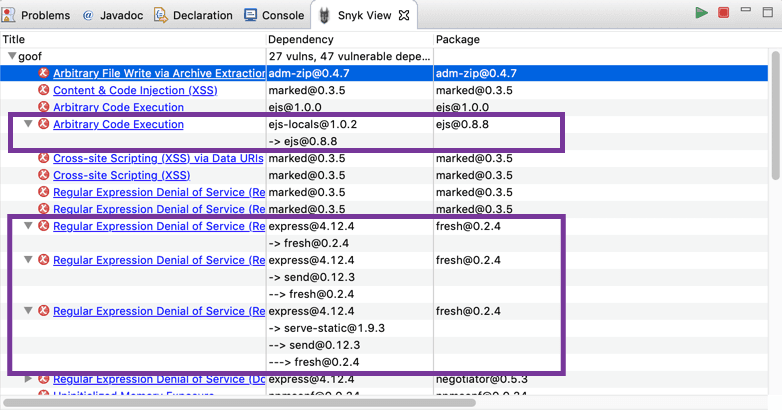Open the plain Cross-site Scripting (XSS) link

point(122,175)
